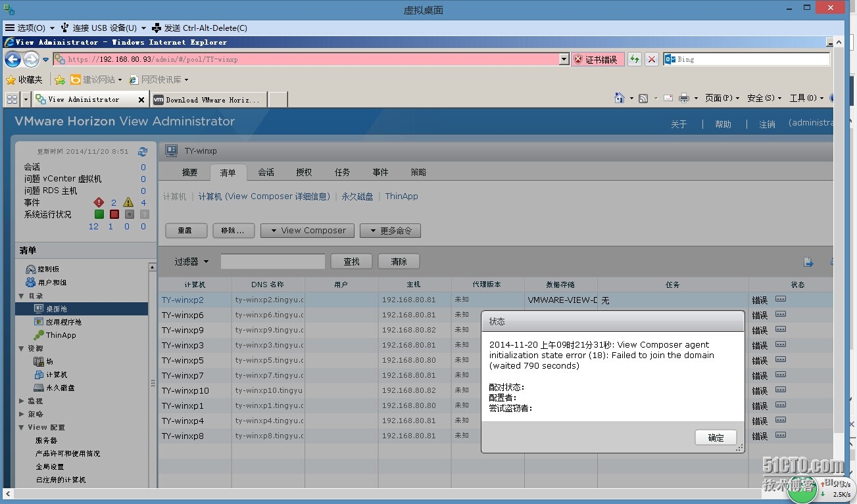The width and height of the screenshot is (857, 504).
Task: Switch to the 任务 tab
Action: pyautogui.click(x=342, y=172)
